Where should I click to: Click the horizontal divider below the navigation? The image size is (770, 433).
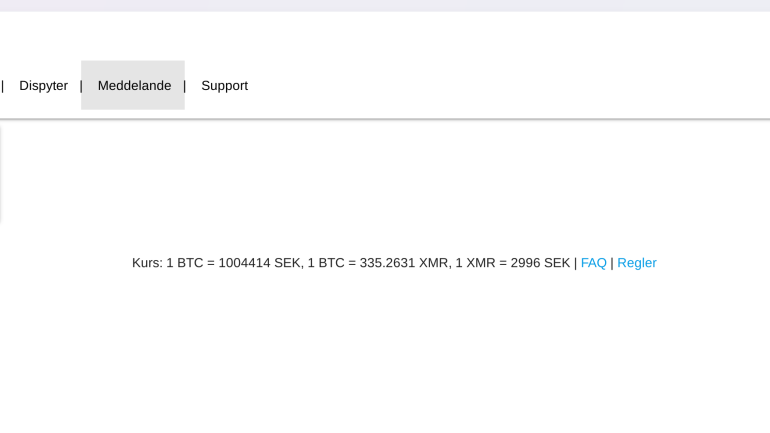pyautogui.click(x=385, y=119)
